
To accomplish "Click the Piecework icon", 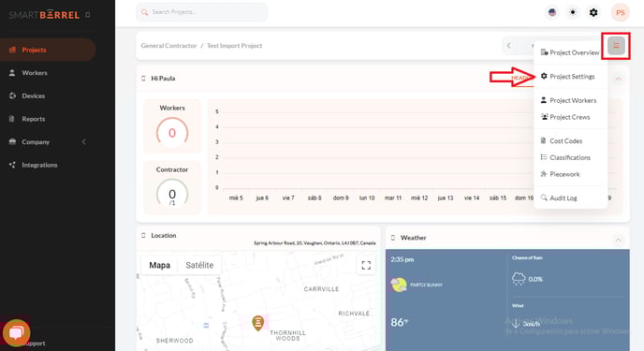I will [544, 174].
